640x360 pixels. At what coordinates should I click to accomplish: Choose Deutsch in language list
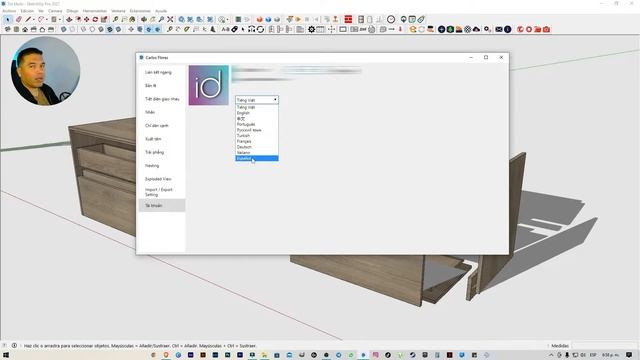click(257, 147)
